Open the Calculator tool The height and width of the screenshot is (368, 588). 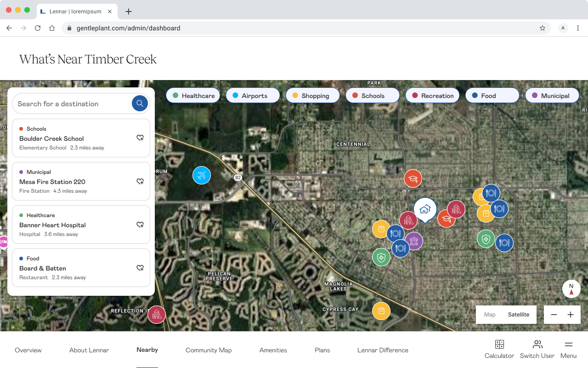point(499,350)
